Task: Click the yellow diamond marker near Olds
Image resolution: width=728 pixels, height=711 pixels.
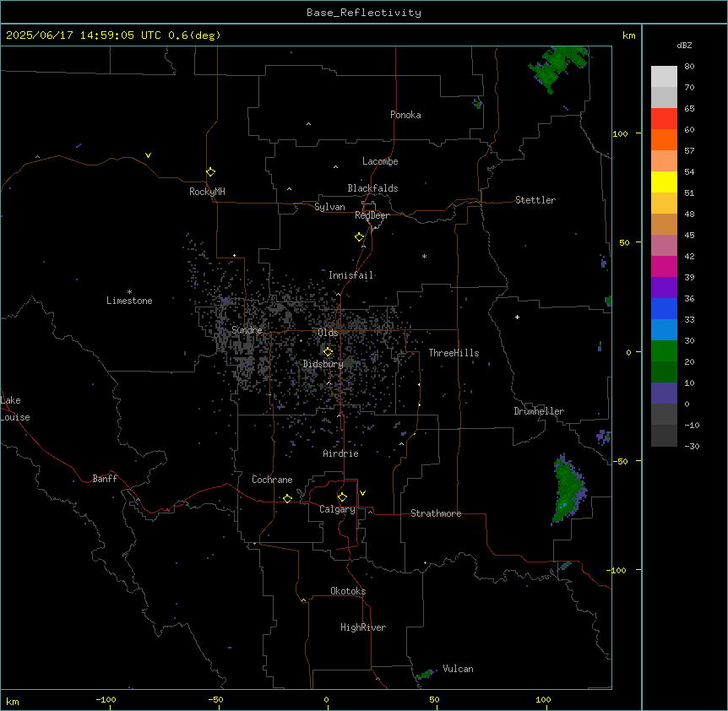Action: [x=328, y=351]
